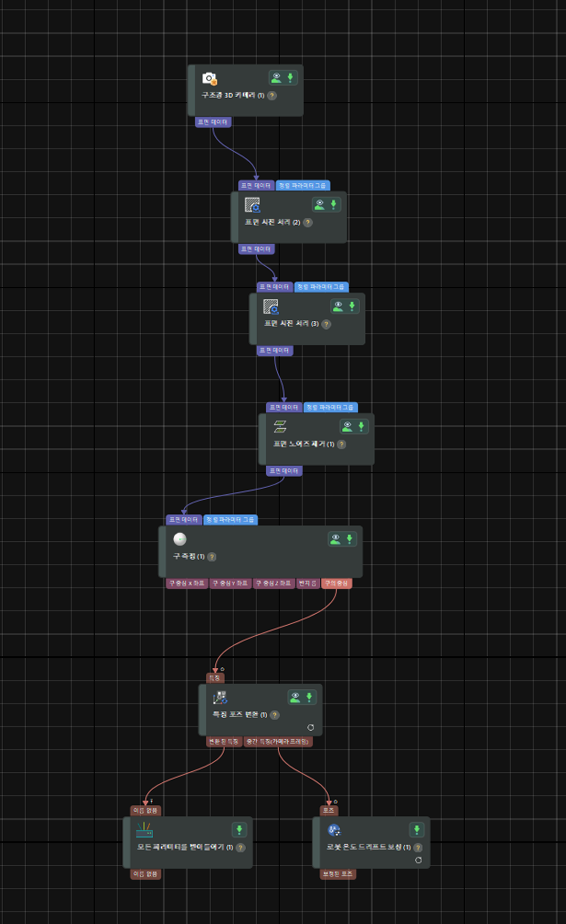This screenshot has height=924, width=566.
Task: Select the sphere center Z coordinate output port
Action: point(274,583)
